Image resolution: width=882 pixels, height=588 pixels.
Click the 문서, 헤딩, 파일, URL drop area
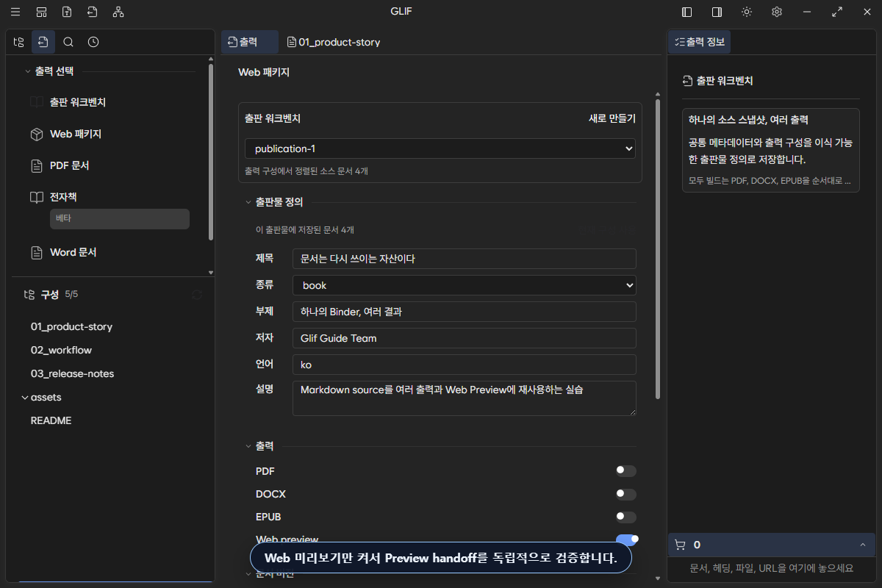click(x=772, y=568)
